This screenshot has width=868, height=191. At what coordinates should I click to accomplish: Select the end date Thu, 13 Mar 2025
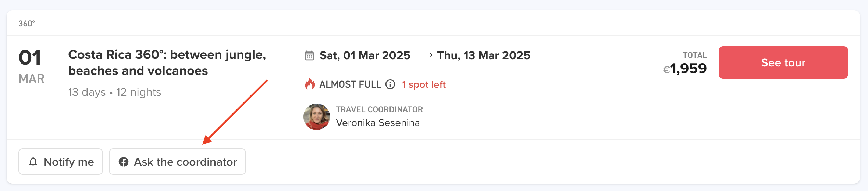click(x=484, y=55)
